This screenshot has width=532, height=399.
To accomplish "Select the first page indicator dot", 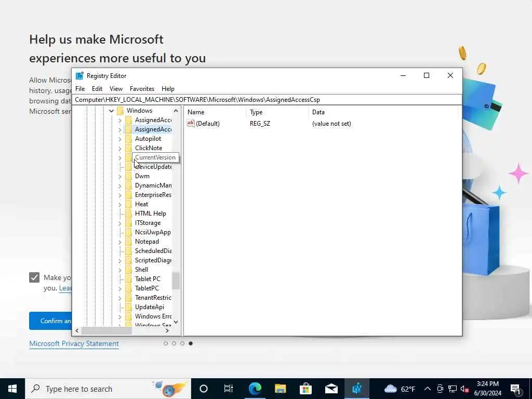I will [166, 343].
